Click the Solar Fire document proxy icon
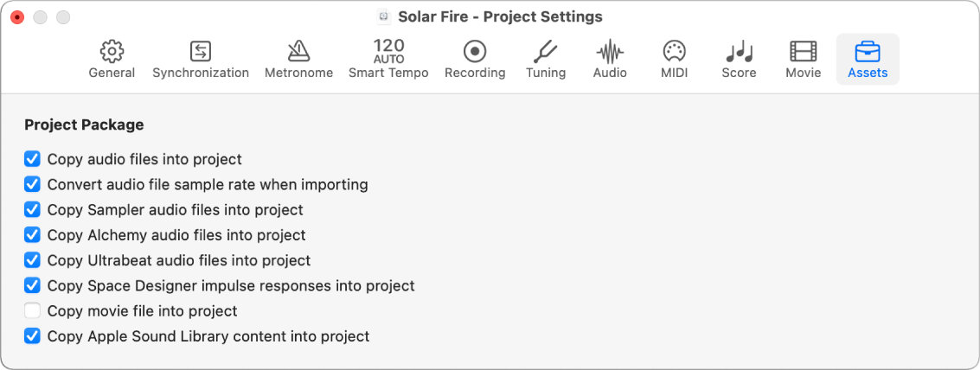Screen dimensions: 980x370 click(385, 17)
